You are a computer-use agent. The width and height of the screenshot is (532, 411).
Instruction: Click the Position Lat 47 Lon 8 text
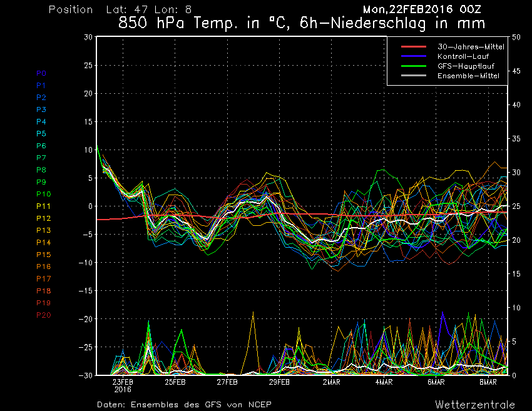click(x=119, y=9)
